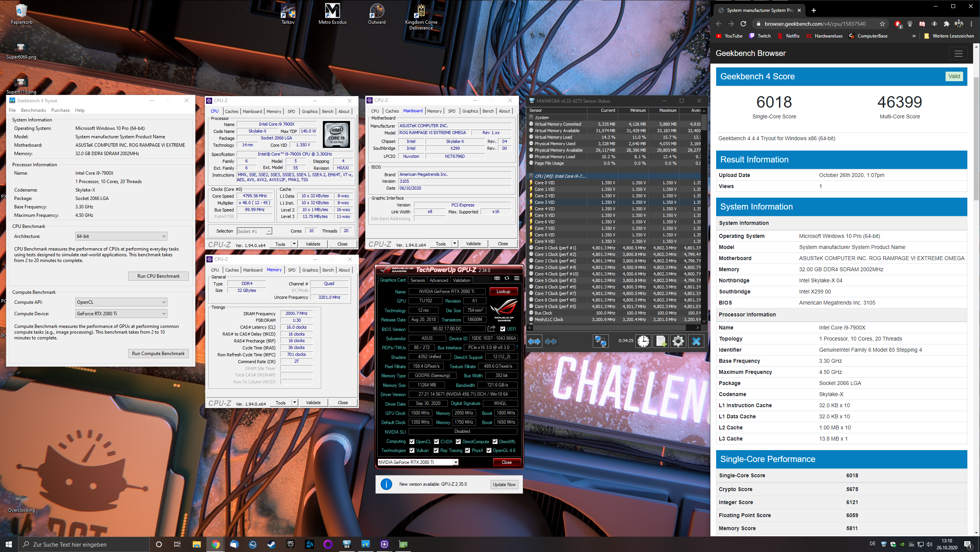Click HWiNFO shrink layout arrows icon

tap(551, 341)
